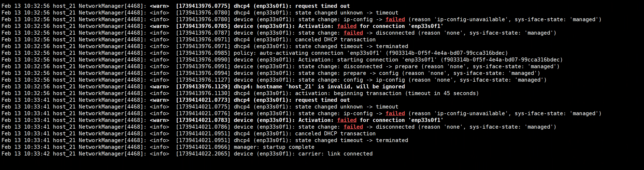Screen dimensions: 644x170
Task: Click 'failed' in 10:32:56 failed-to-disconnected line
Action: [353, 33]
